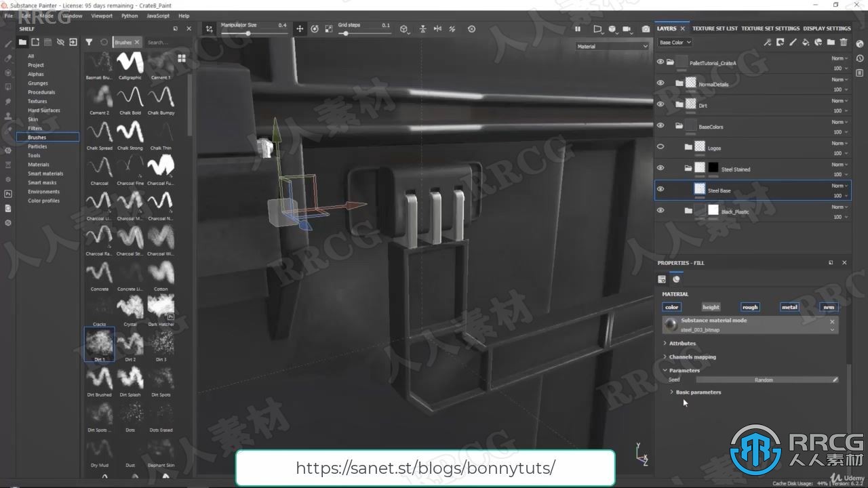Click the shelf filter funnel icon
This screenshot has width=868, height=488.
[x=89, y=42]
